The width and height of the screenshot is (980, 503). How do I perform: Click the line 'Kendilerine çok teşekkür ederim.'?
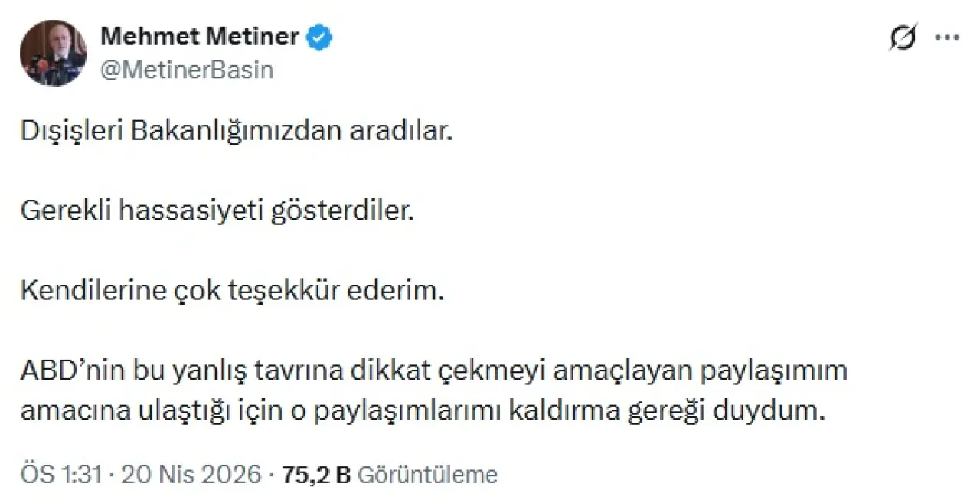232,291
